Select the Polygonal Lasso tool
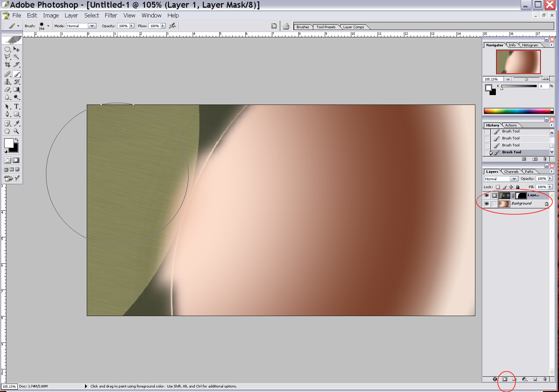 (x=7, y=57)
